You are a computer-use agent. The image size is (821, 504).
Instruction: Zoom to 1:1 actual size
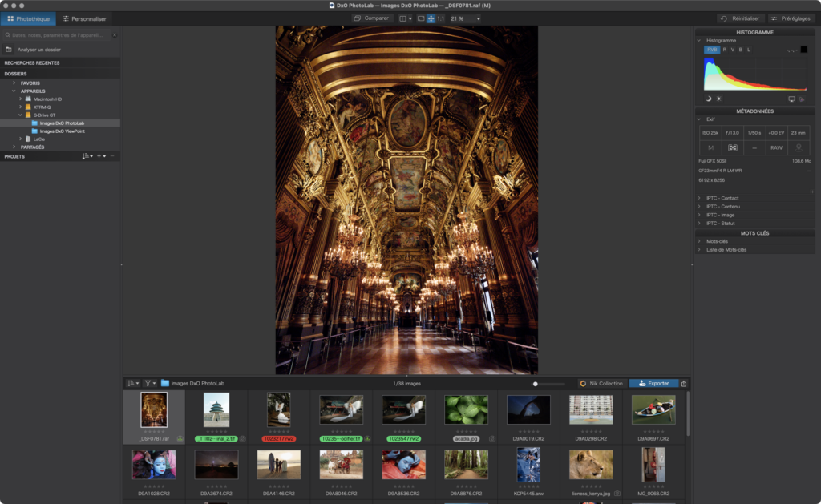click(x=441, y=18)
